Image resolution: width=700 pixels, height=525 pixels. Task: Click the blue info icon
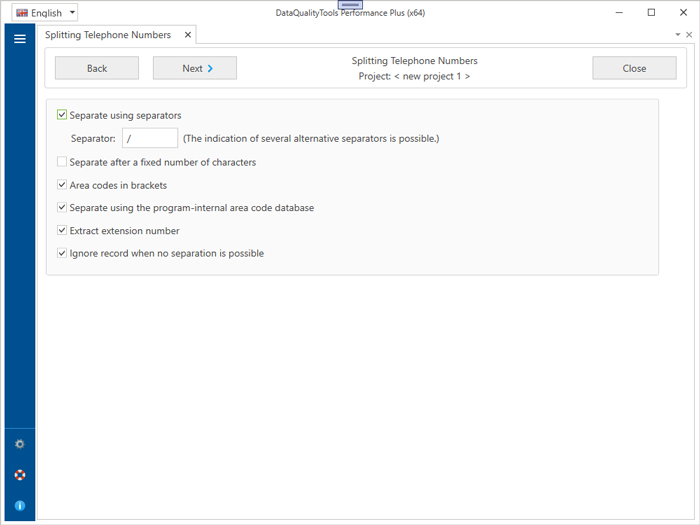click(19, 506)
